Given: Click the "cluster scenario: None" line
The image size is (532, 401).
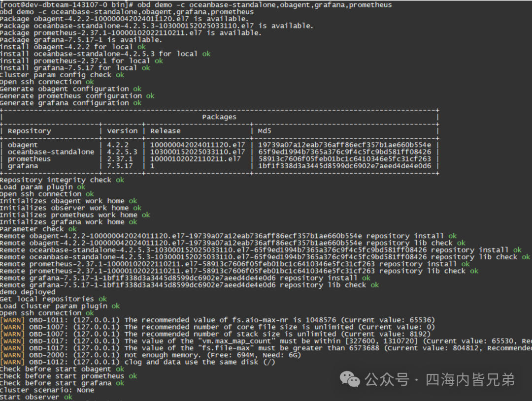Looking at the screenshot, I should [x=47, y=390].
